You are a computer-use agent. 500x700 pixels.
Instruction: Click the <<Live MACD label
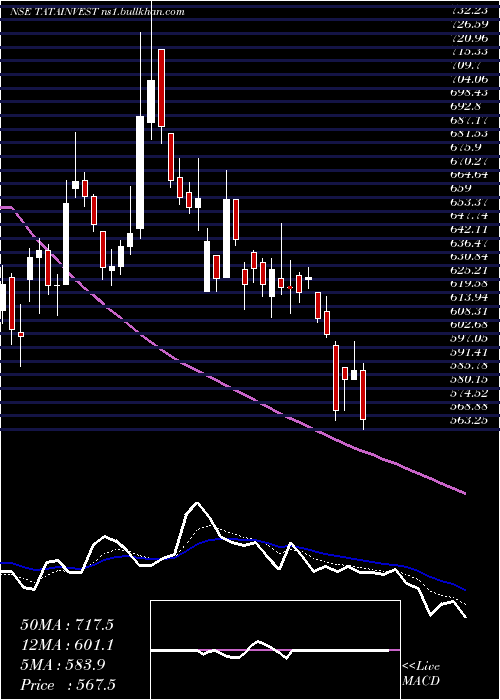click(x=421, y=674)
